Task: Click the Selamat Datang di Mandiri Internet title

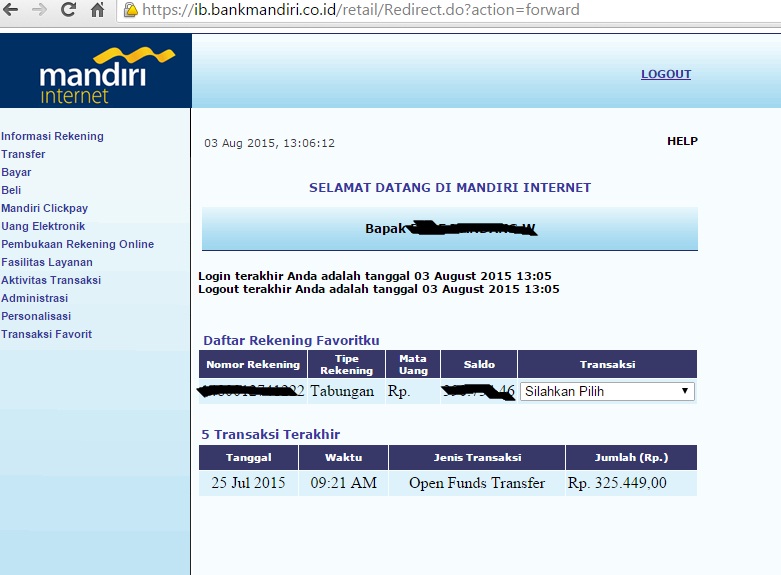Action: pyautogui.click(x=450, y=188)
